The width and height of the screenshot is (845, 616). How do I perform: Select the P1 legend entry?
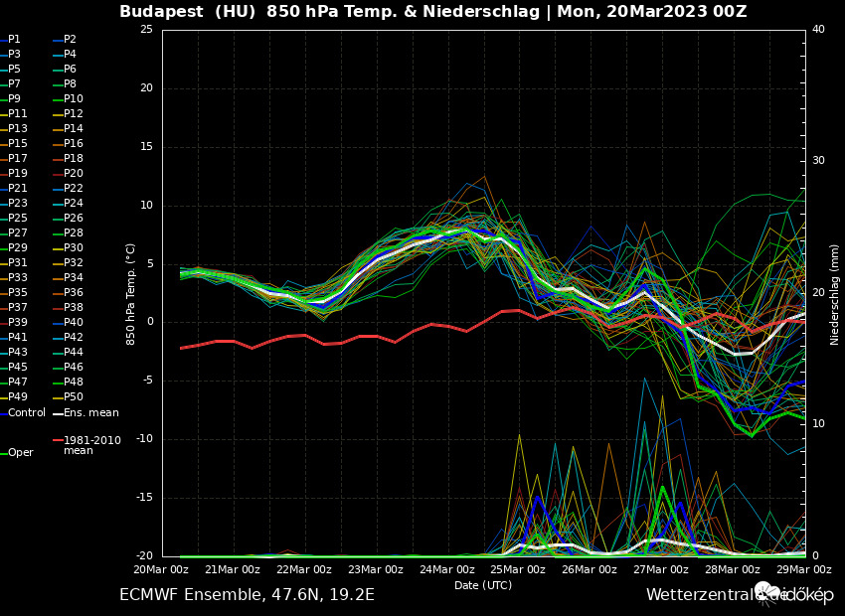pyautogui.click(x=14, y=40)
